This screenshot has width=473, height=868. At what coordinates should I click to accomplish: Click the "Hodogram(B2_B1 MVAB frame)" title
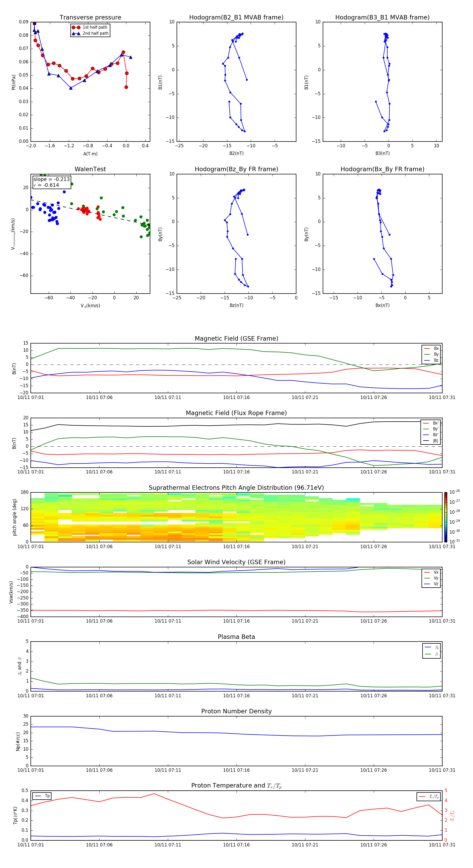point(236,18)
